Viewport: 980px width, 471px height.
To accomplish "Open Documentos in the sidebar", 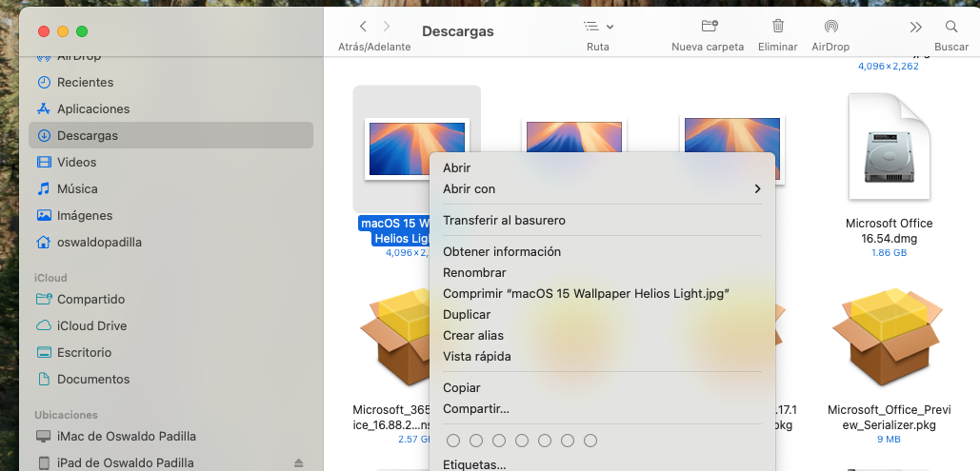I will pos(170,379).
